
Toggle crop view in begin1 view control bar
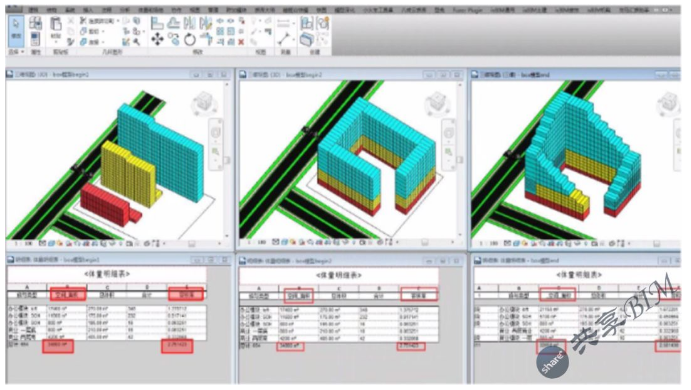tap(86, 243)
